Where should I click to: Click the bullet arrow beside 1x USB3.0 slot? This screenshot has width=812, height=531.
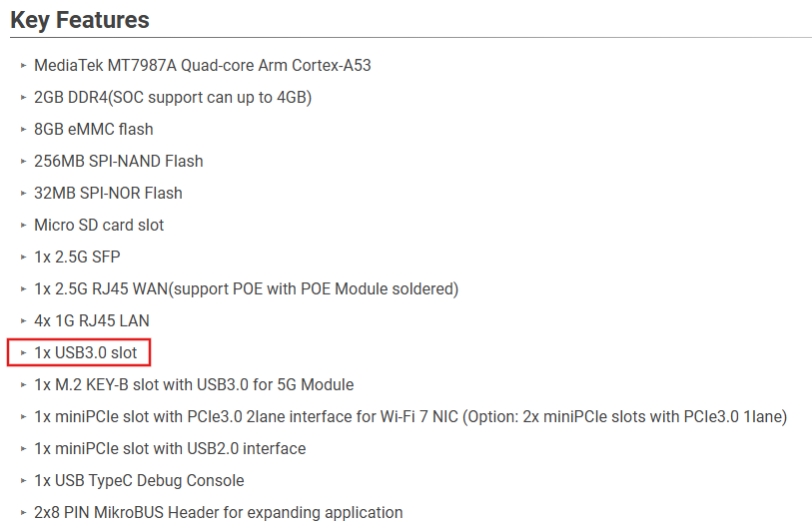[x=23, y=353]
